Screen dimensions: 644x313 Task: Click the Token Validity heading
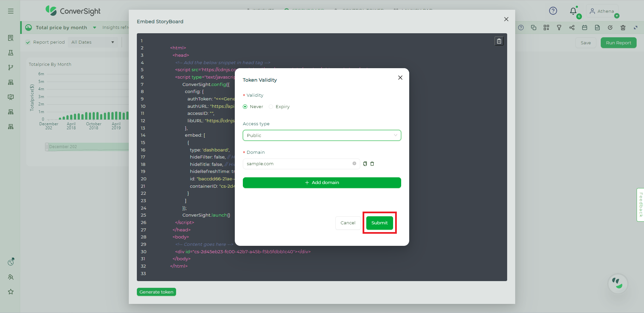(x=260, y=80)
